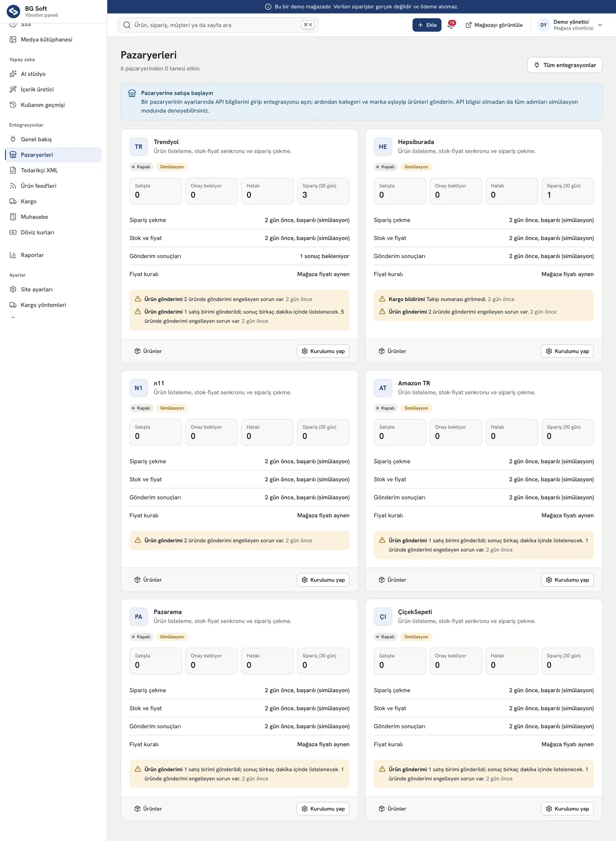Click the PA Pazarama logo tile

click(x=139, y=617)
